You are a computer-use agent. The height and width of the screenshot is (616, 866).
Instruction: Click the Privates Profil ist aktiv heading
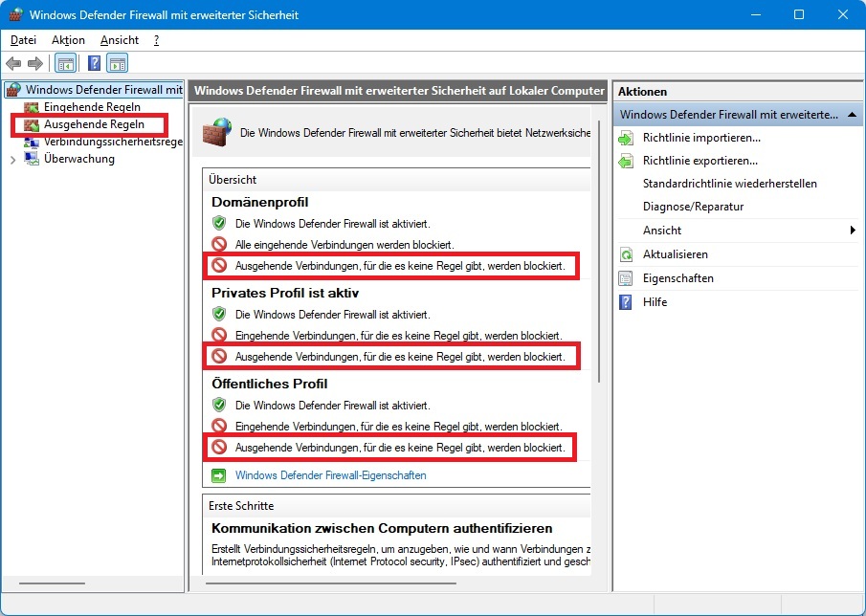point(285,293)
